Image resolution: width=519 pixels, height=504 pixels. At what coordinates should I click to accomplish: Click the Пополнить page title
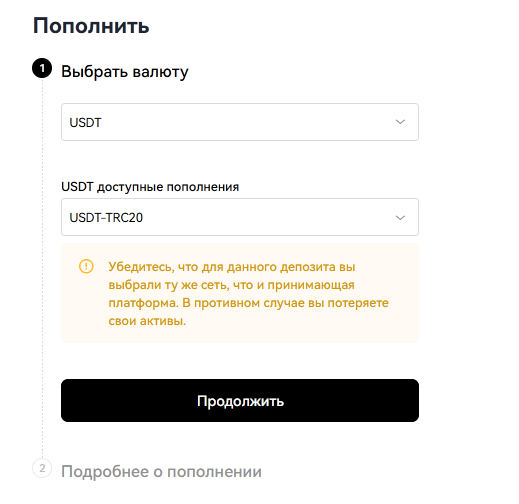91,26
